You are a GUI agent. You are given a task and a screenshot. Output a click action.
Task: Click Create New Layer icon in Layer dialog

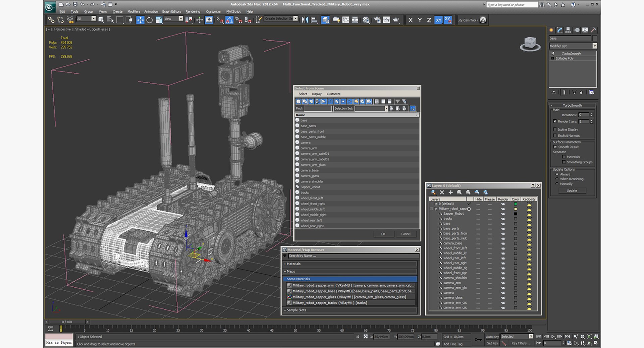point(433,192)
